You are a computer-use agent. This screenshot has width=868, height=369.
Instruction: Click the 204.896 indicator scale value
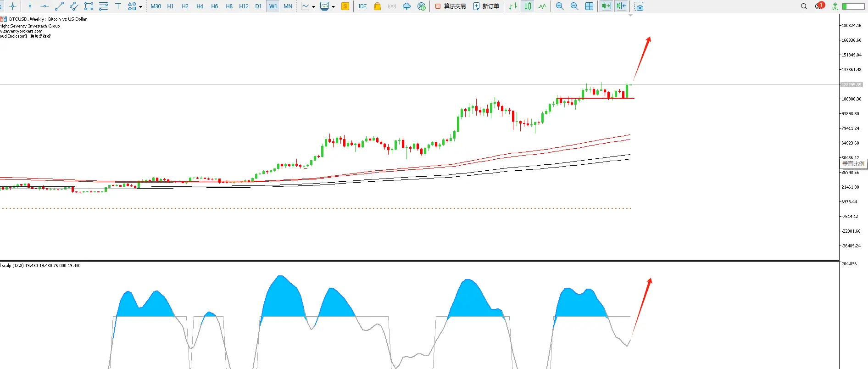(849, 264)
